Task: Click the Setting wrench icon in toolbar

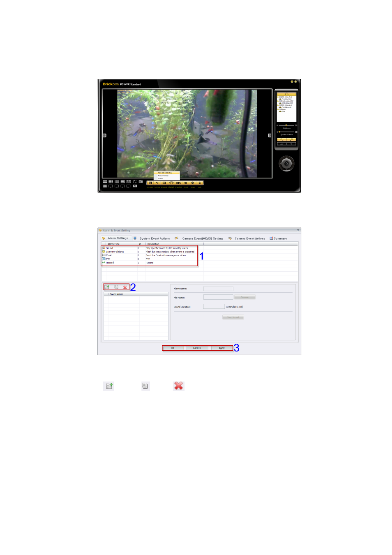Action: [157, 183]
